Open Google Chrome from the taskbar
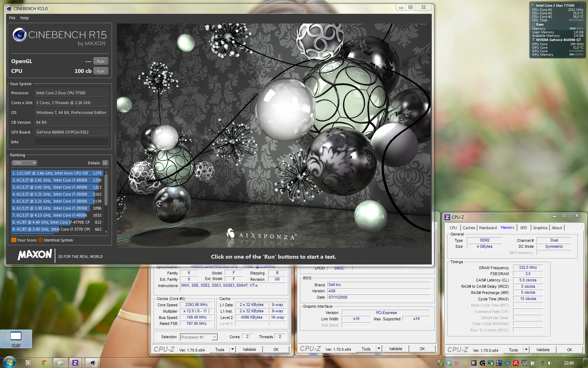The width and height of the screenshot is (588, 368). 44,363
